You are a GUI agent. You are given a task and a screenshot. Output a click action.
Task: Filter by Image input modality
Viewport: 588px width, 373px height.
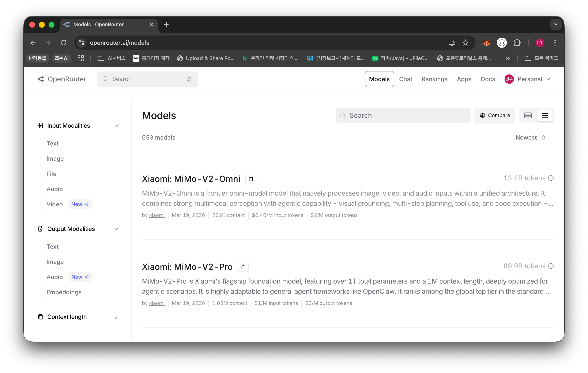tap(55, 159)
